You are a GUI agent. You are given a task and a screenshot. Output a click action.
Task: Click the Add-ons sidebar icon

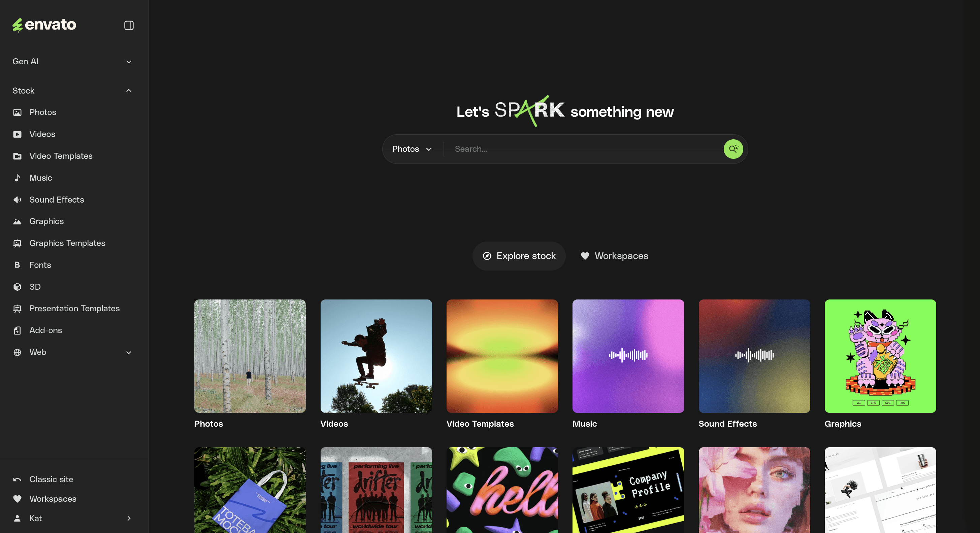coord(17,330)
